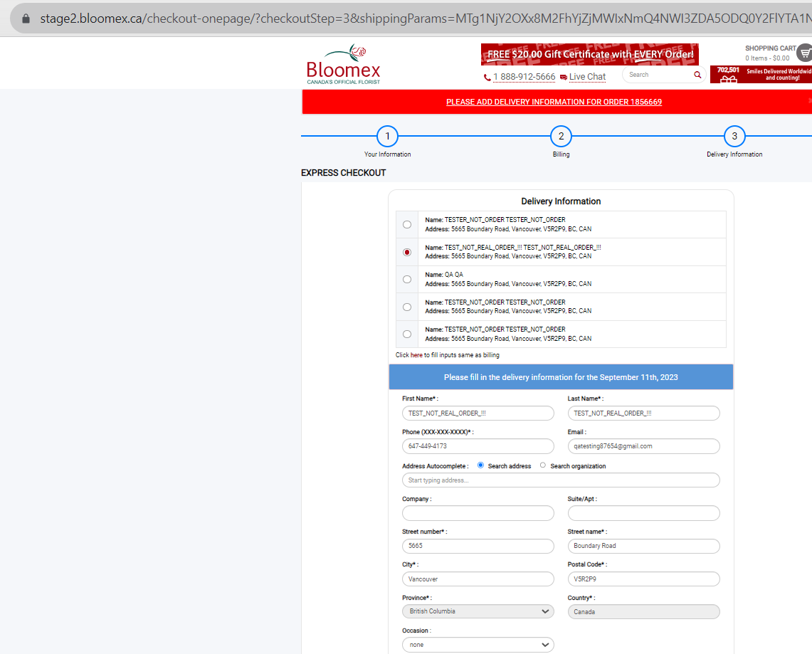The height and width of the screenshot is (654, 812).
Task: Open the shopping cart icon
Action: click(805, 53)
